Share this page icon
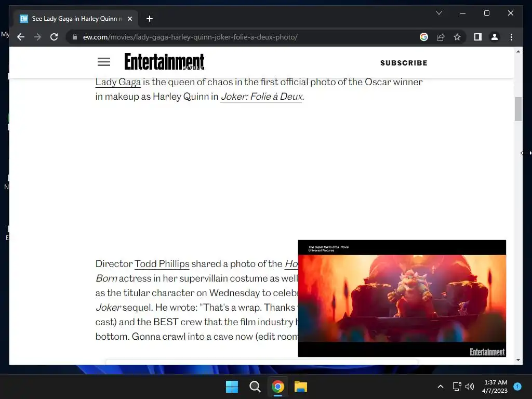This screenshot has height=399, width=532. coord(441,37)
